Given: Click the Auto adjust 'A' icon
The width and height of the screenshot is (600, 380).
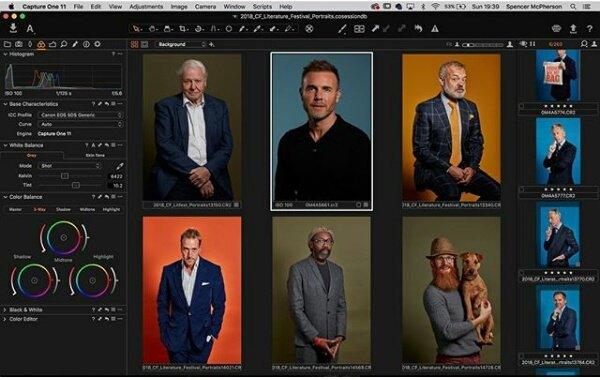Looking at the screenshot, I should 30,29.
